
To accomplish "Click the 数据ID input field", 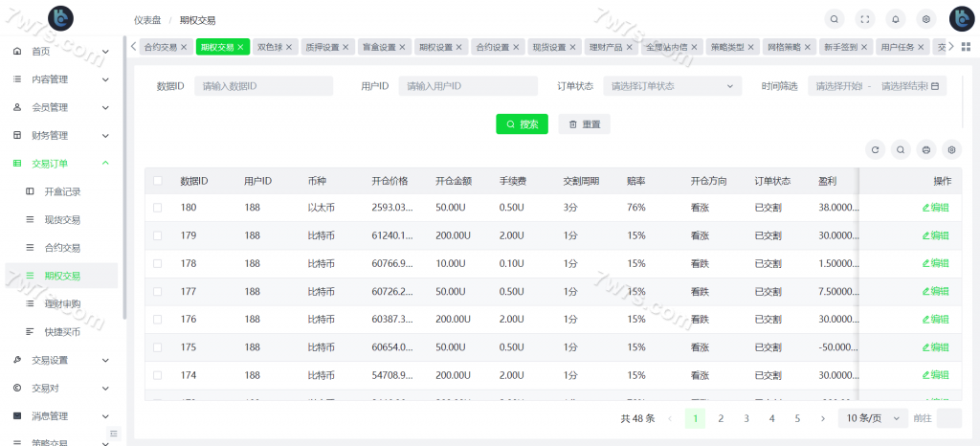I will 263,86.
